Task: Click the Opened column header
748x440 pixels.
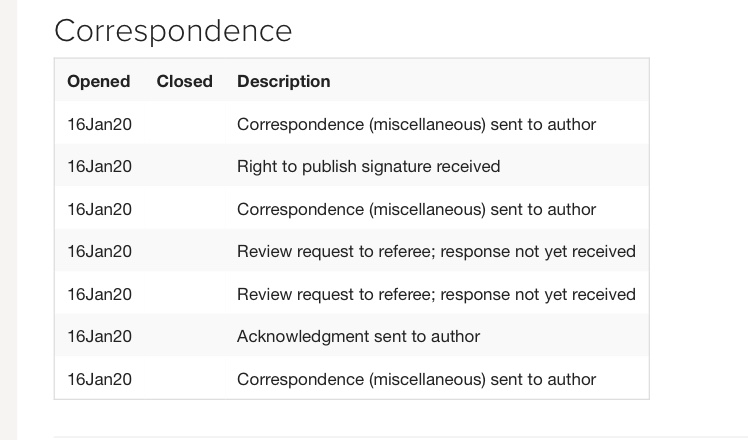Action: 99,82
